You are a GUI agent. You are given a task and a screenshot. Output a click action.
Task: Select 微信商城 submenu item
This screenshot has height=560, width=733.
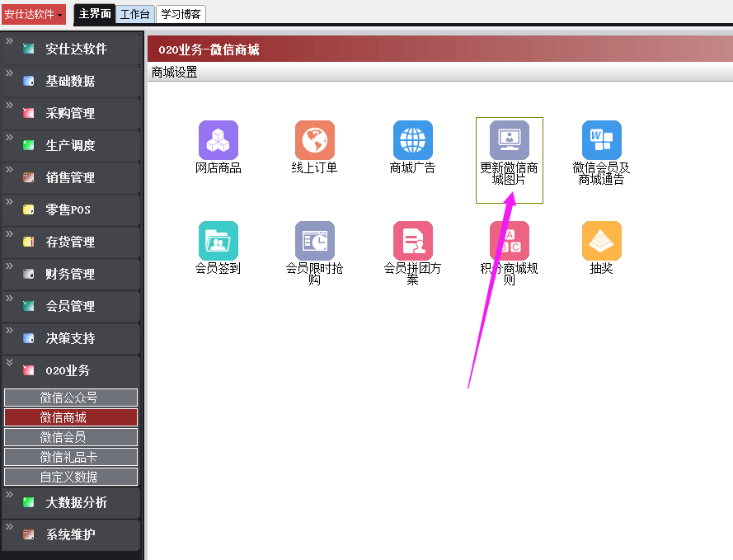click(x=71, y=417)
